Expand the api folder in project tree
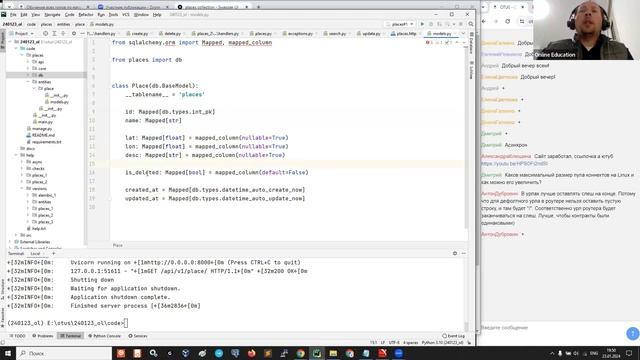This screenshot has width=640, height=360. click(28, 62)
